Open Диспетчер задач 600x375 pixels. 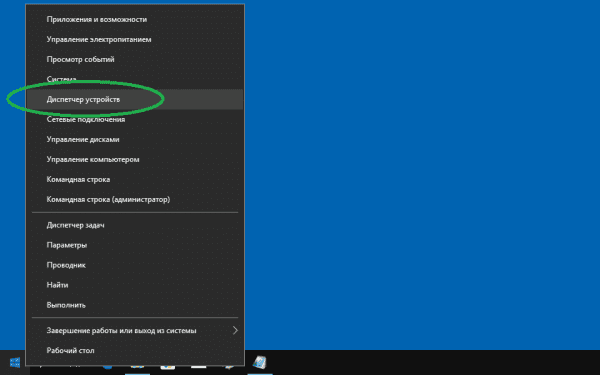(135, 225)
